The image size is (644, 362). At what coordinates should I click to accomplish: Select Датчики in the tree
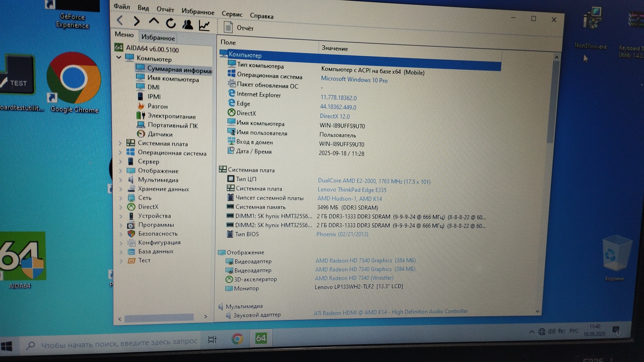(160, 134)
